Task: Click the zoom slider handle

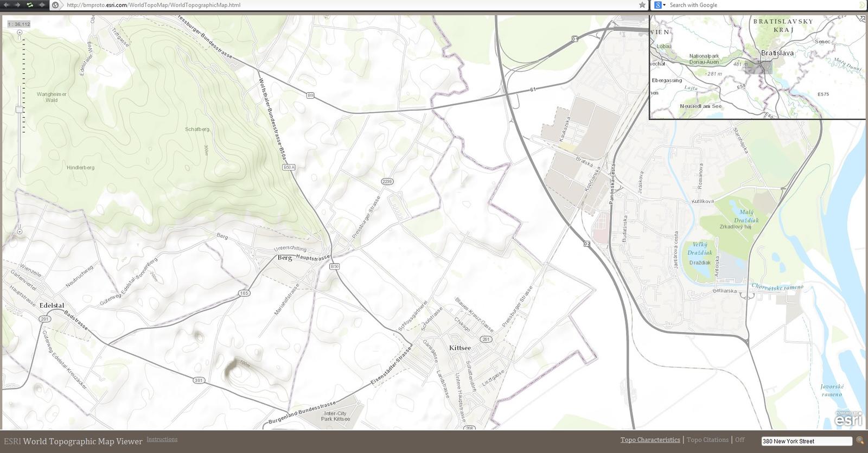Action: click(x=20, y=110)
